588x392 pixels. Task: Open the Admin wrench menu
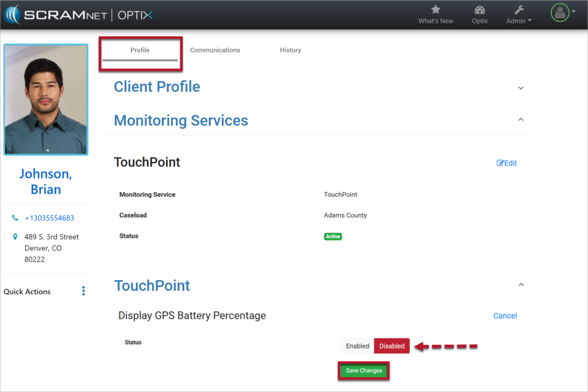519,10
